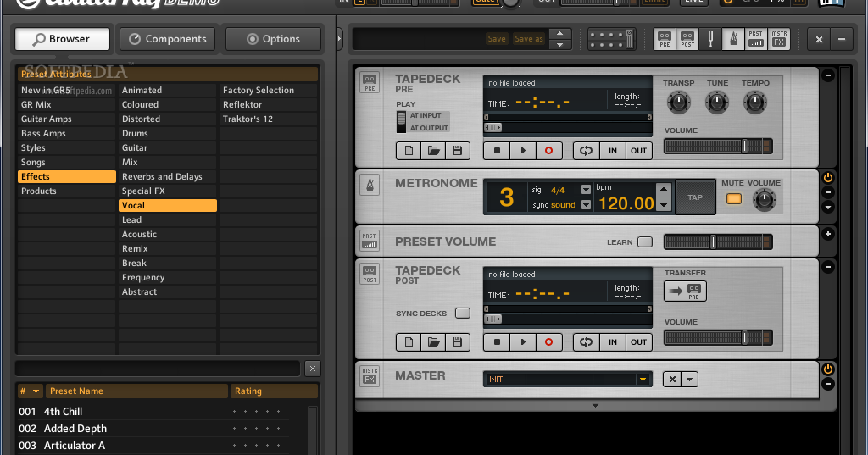Show Tapedeck Post via toolbar POST icon
The width and height of the screenshot is (868, 455).
click(687, 39)
